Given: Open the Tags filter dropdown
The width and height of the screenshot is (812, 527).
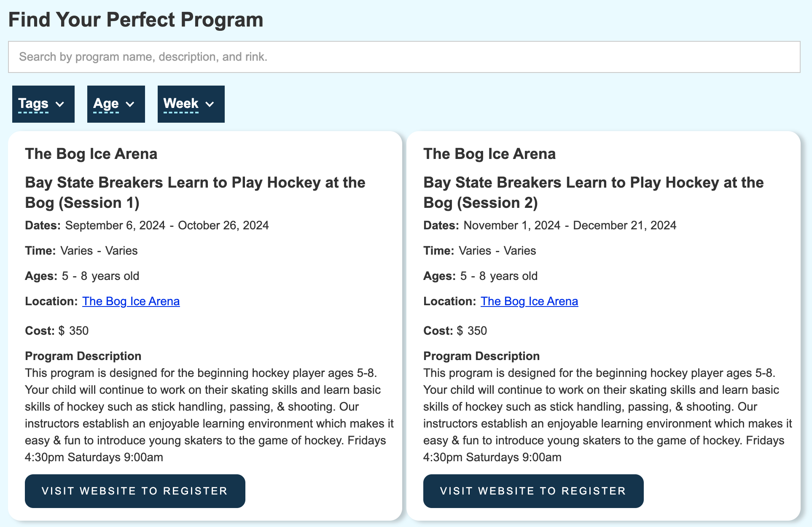Looking at the screenshot, I should pyautogui.click(x=43, y=104).
